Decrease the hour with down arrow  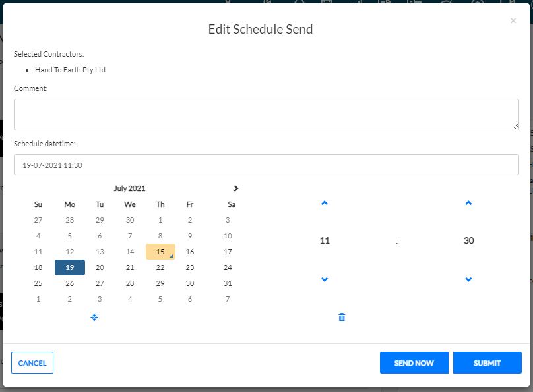(x=324, y=279)
